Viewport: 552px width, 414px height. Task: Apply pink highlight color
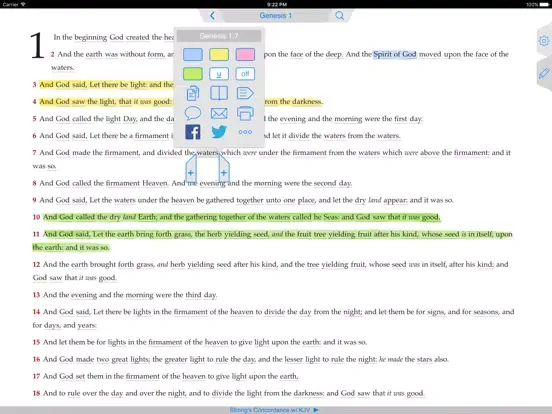(x=245, y=55)
